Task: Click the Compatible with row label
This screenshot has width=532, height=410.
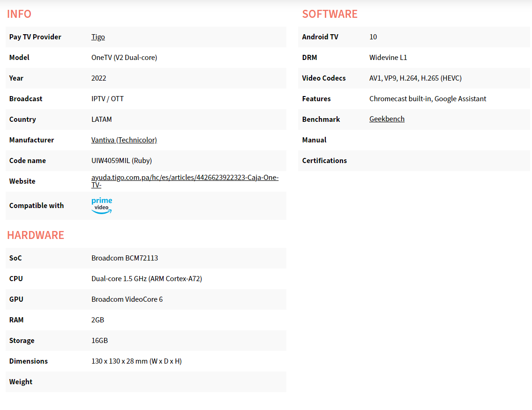Action: click(x=37, y=206)
